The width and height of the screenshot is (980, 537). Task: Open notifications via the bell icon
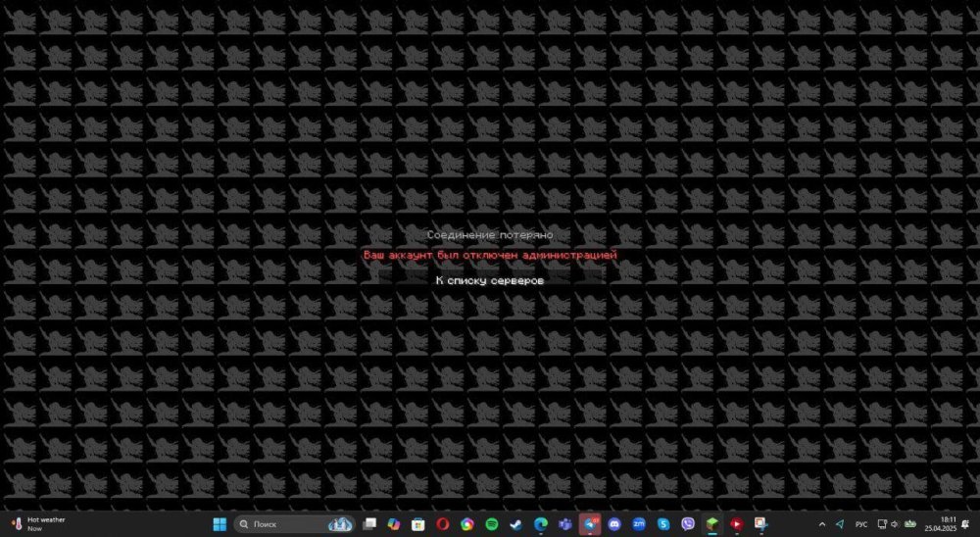coord(967,524)
